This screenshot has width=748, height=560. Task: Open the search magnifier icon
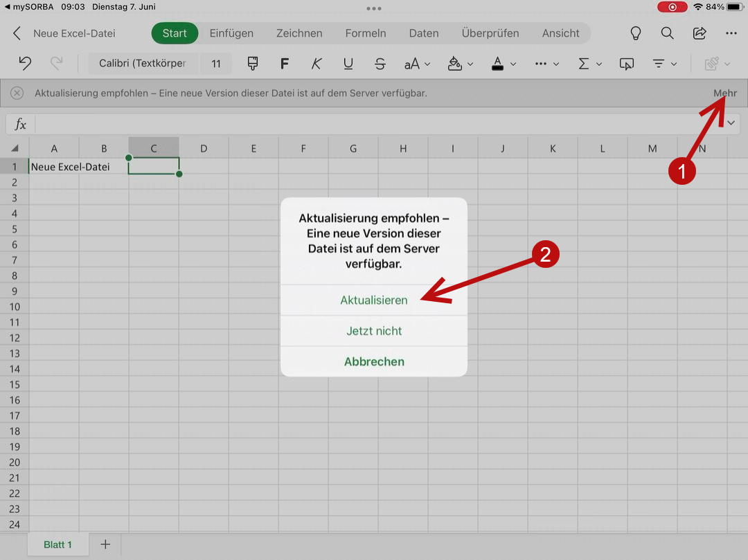[667, 33]
